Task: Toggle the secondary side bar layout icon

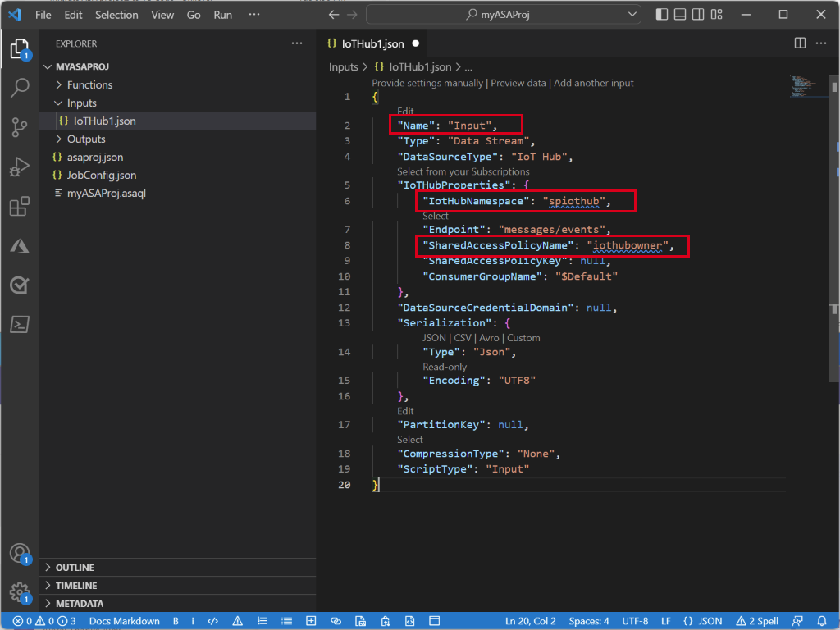Action: click(x=698, y=15)
